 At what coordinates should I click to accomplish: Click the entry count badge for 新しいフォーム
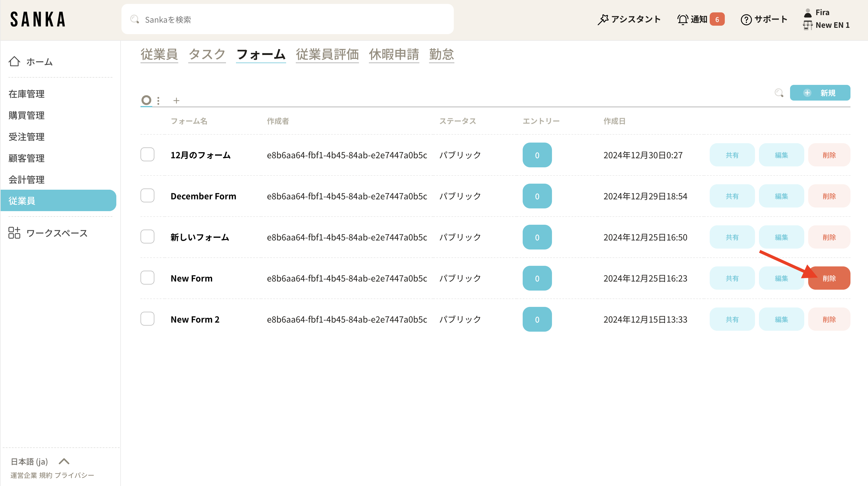point(537,237)
